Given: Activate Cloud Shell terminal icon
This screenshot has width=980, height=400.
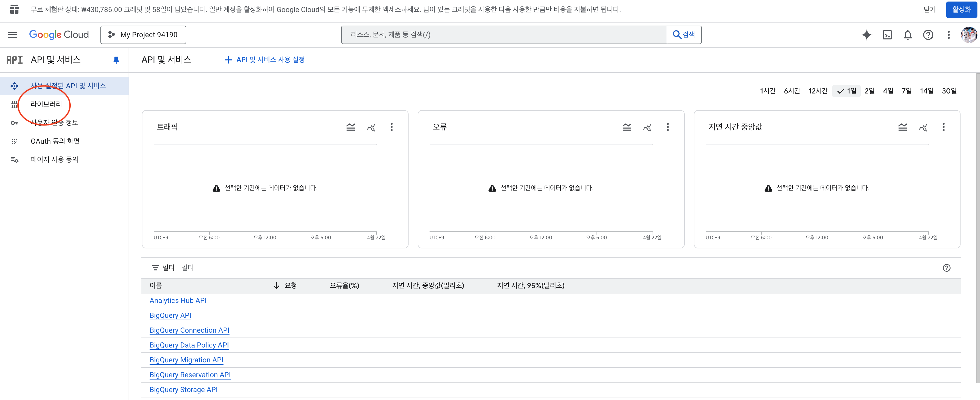Looking at the screenshot, I should pos(887,35).
